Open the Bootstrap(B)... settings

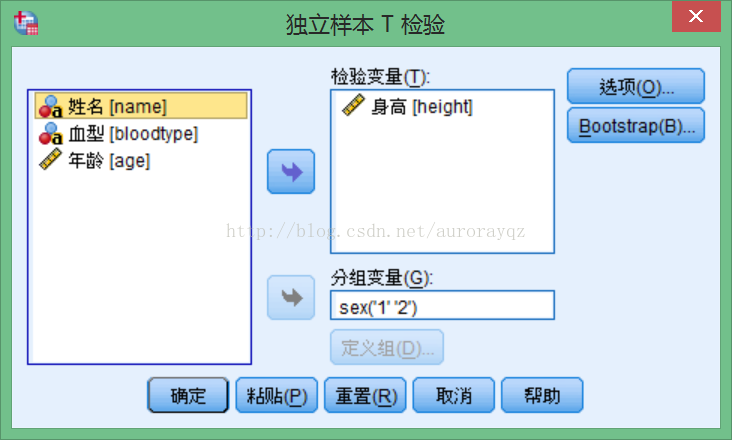point(636,125)
